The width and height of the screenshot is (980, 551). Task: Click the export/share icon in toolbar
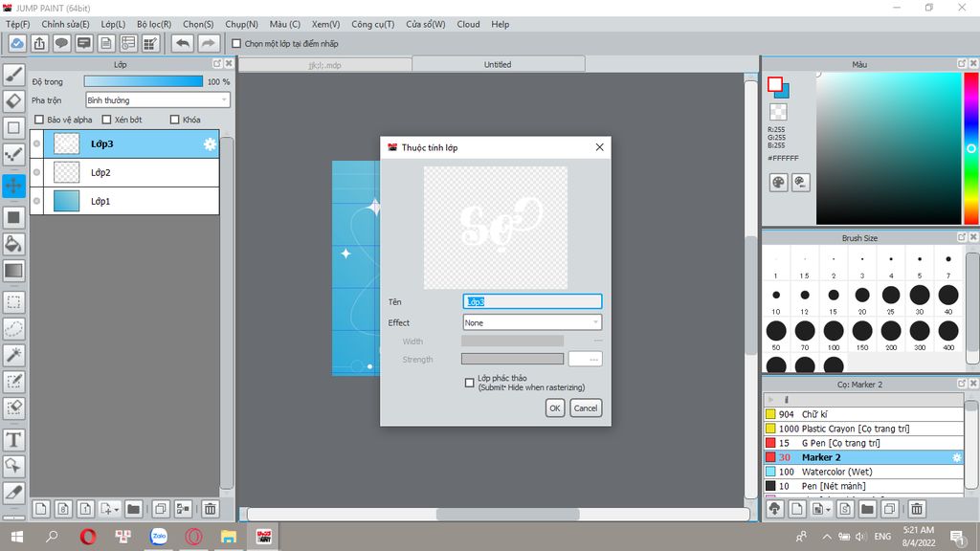click(39, 44)
